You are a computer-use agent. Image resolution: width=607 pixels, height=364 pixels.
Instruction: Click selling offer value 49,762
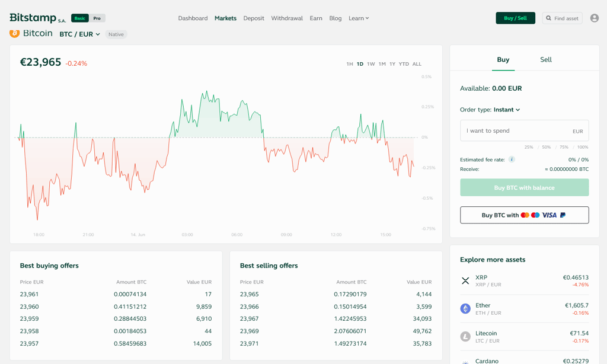point(422,331)
